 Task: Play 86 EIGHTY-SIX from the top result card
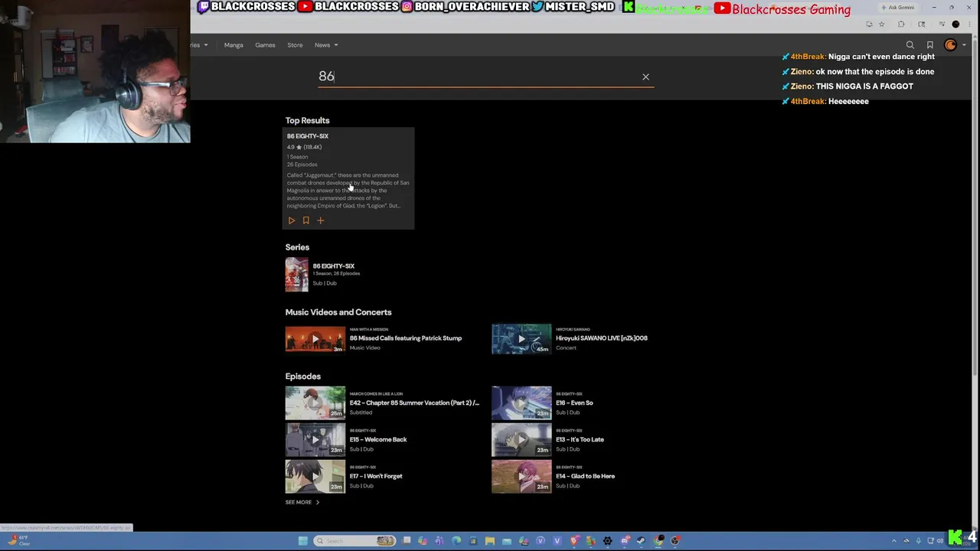point(292,220)
